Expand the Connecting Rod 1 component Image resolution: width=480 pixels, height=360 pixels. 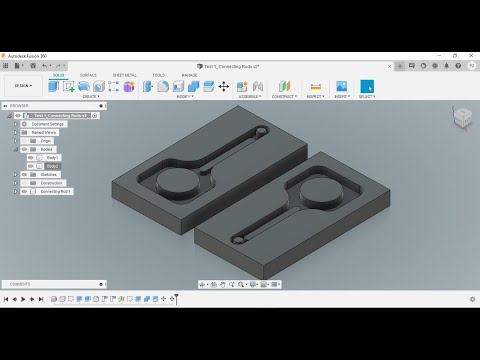coord(15,191)
